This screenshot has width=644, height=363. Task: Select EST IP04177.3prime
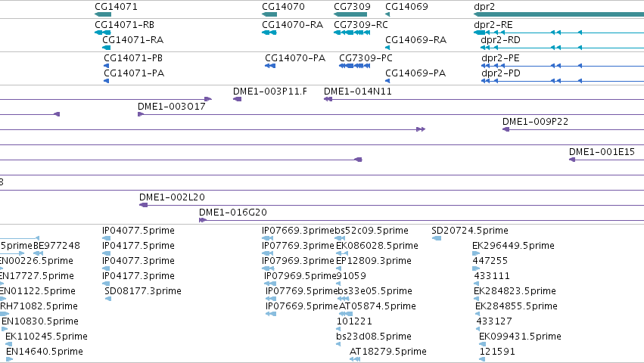(138, 276)
